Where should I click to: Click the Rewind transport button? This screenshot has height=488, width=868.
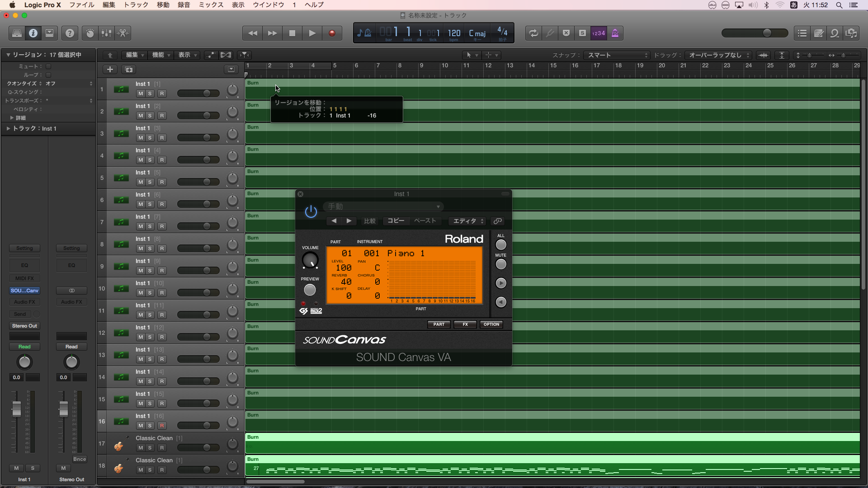coord(253,33)
